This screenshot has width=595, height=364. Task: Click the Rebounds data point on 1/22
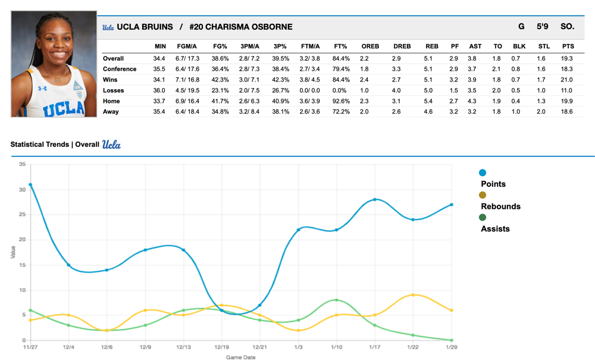click(x=413, y=295)
